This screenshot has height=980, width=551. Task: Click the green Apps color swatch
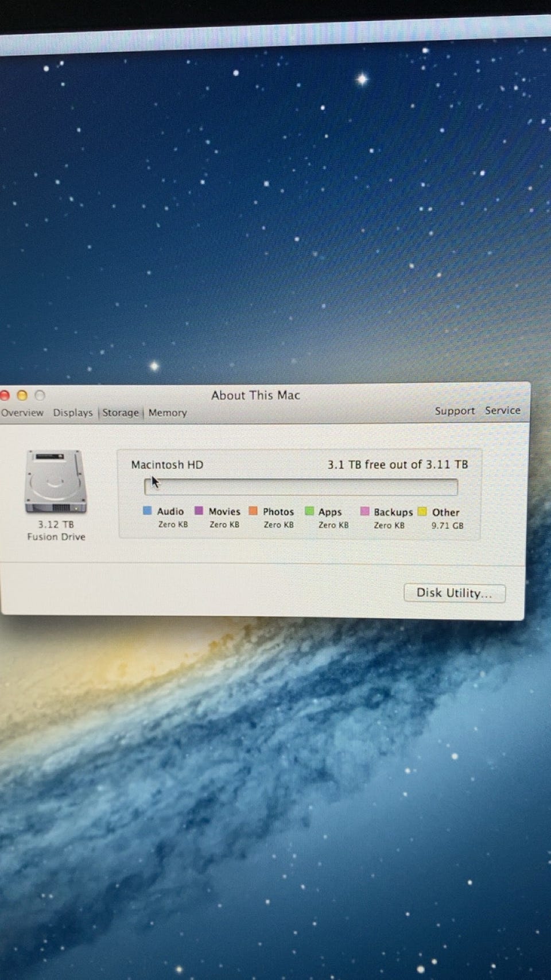click(309, 511)
